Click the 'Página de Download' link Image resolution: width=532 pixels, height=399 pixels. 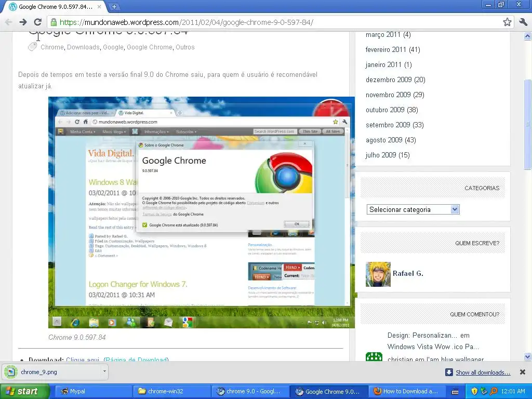pos(136,359)
